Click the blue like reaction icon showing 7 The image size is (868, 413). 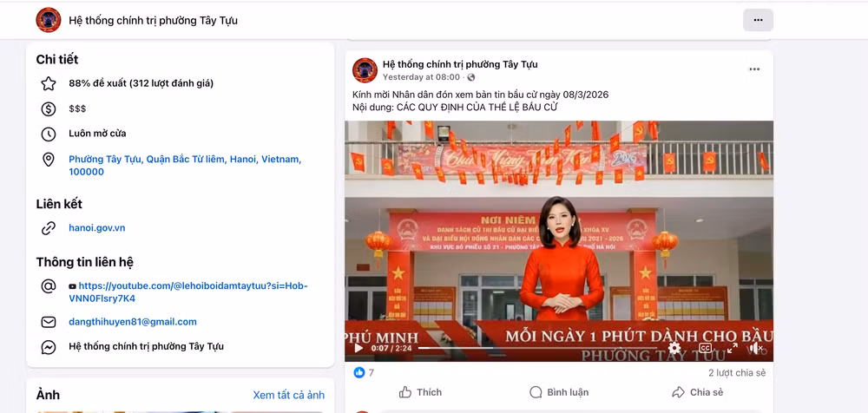(x=359, y=372)
